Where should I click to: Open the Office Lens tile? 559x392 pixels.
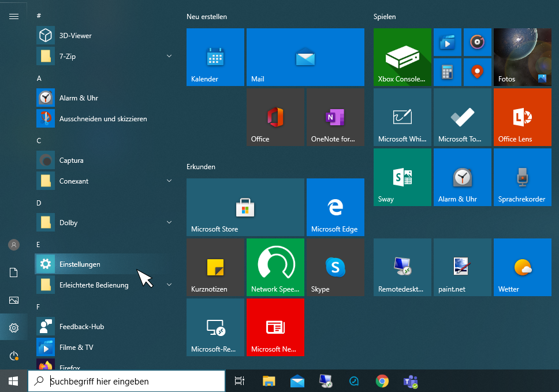click(x=522, y=117)
